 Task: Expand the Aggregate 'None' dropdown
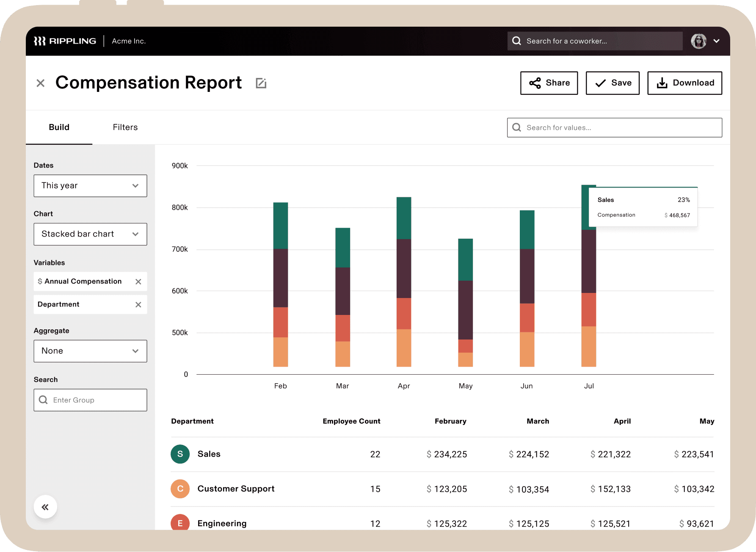tap(90, 351)
